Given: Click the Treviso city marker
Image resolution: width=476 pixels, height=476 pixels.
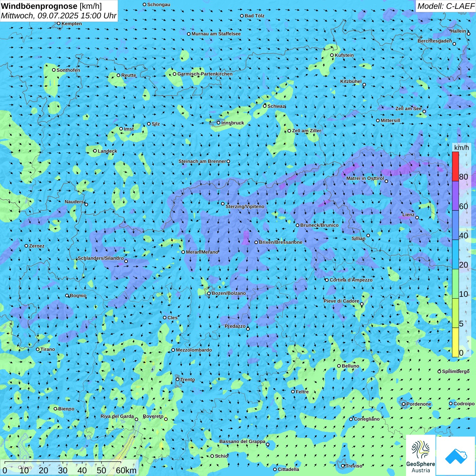Looking at the screenshot, I should click(343, 466).
